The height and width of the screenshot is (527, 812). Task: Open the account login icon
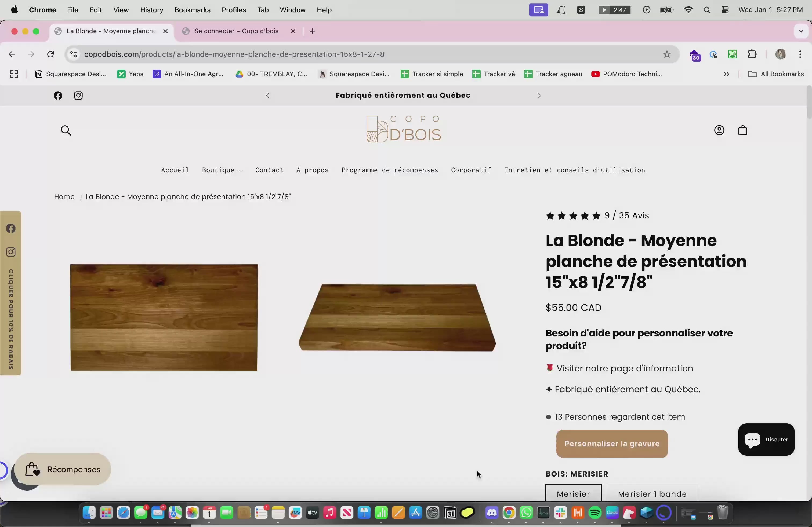tap(719, 130)
